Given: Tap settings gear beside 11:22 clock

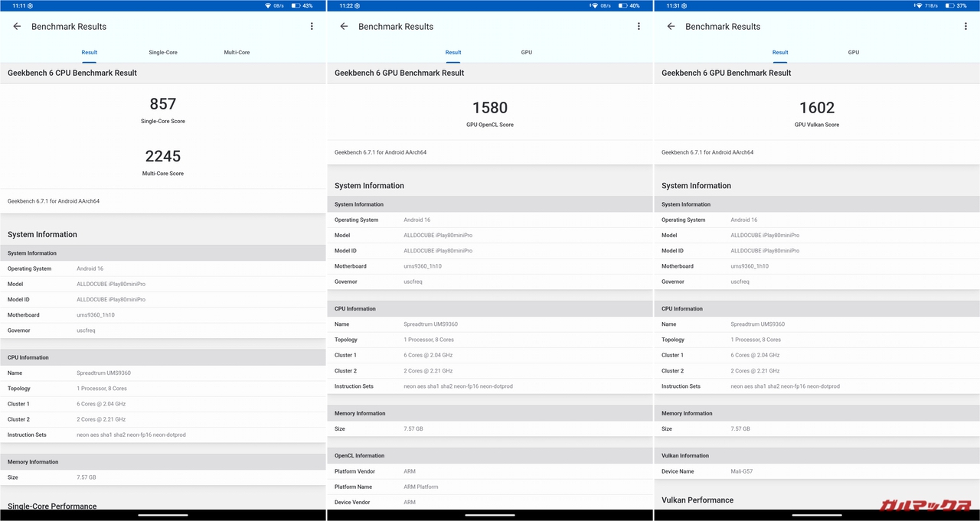Looking at the screenshot, I should click(x=357, y=5).
